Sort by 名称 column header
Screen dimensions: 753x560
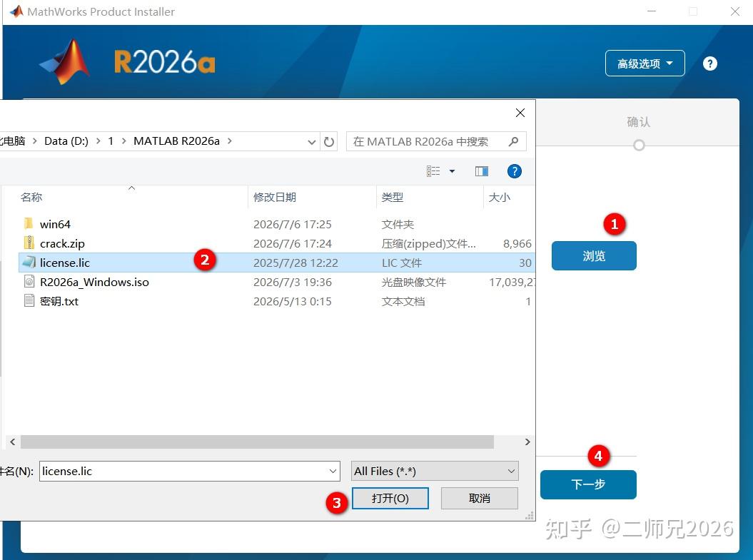click(x=31, y=197)
